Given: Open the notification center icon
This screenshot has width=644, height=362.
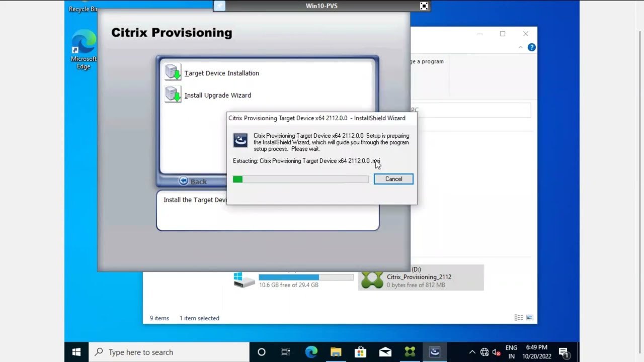Looking at the screenshot, I should [x=563, y=352].
